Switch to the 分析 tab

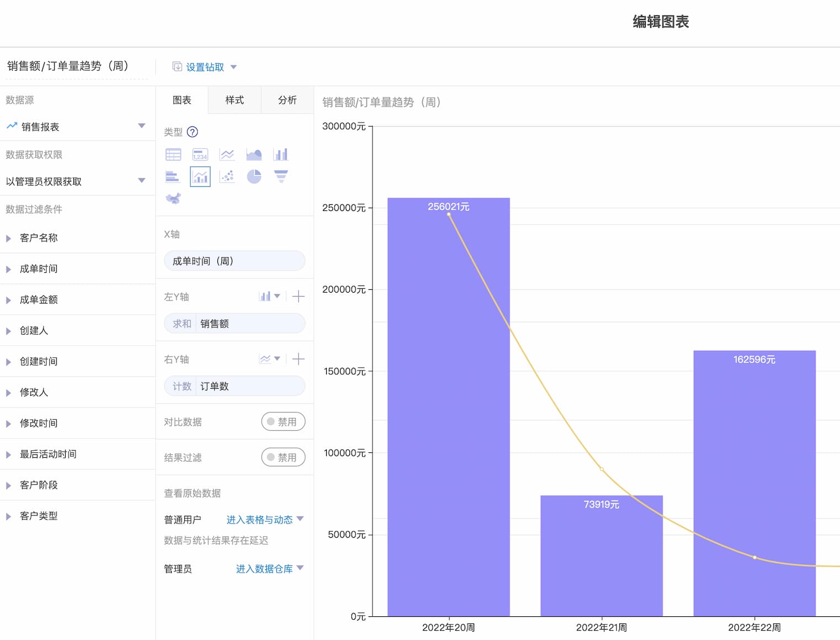(x=288, y=100)
